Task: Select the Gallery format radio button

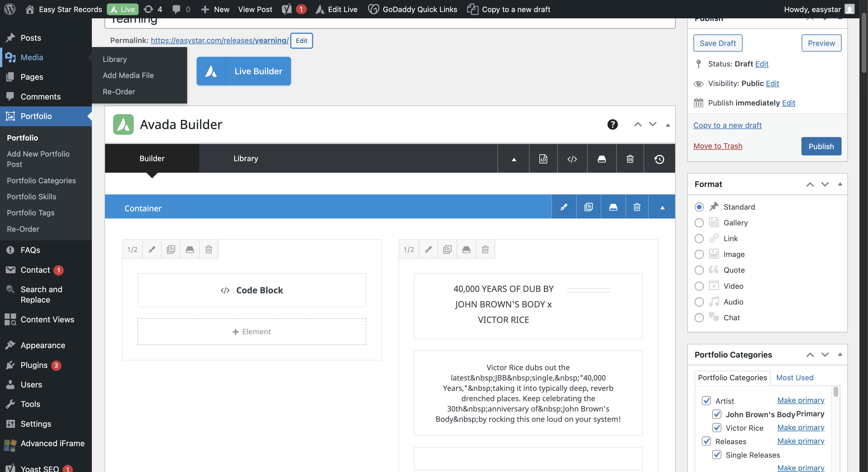Action: [699, 223]
